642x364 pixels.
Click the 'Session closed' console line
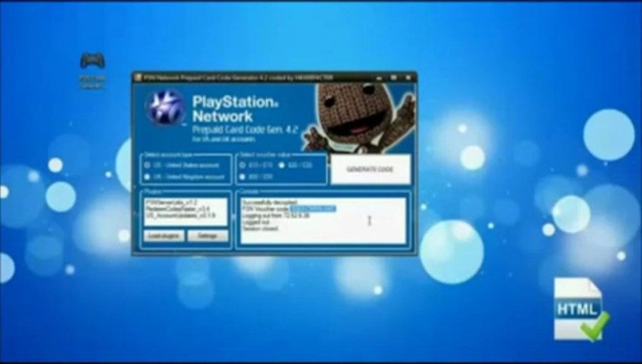coord(260,229)
